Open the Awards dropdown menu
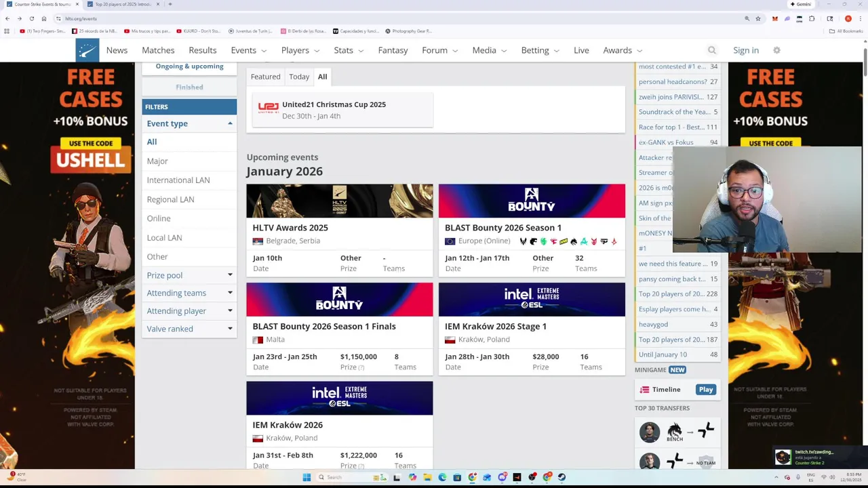Image resolution: width=868 pixels, height=488 pixels. click(623, 50)
